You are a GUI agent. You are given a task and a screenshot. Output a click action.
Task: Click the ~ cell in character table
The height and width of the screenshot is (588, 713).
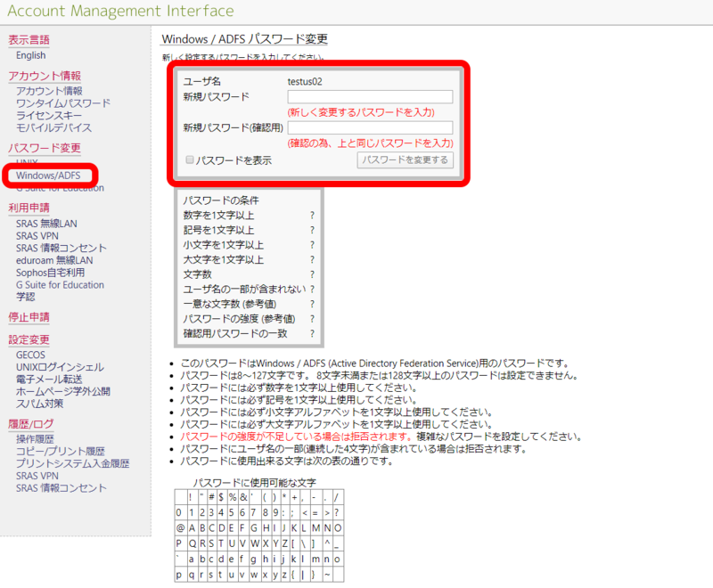(327, 575)
